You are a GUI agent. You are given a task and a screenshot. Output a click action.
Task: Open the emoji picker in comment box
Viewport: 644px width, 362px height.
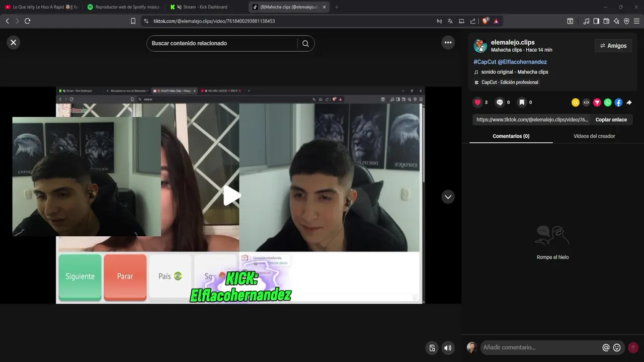pos(617,347)
